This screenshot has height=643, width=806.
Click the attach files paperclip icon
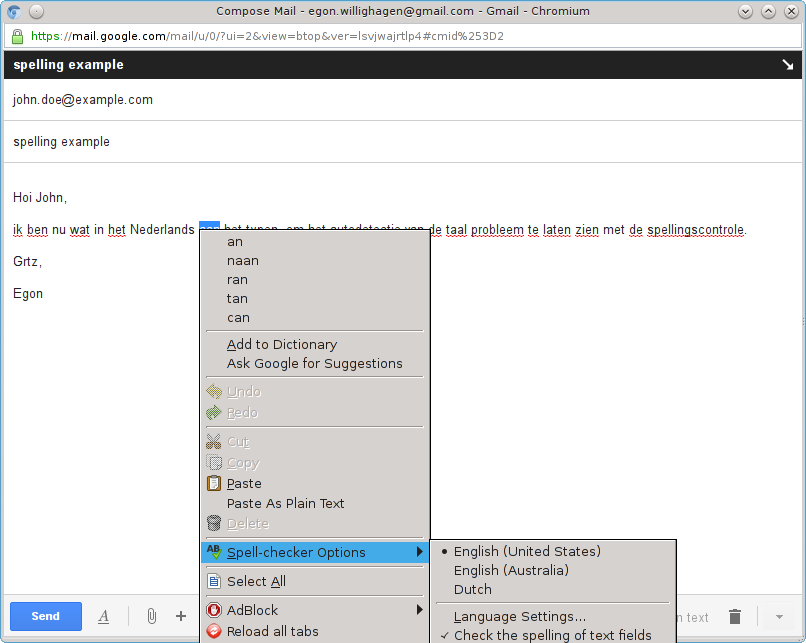click(151, 616)
